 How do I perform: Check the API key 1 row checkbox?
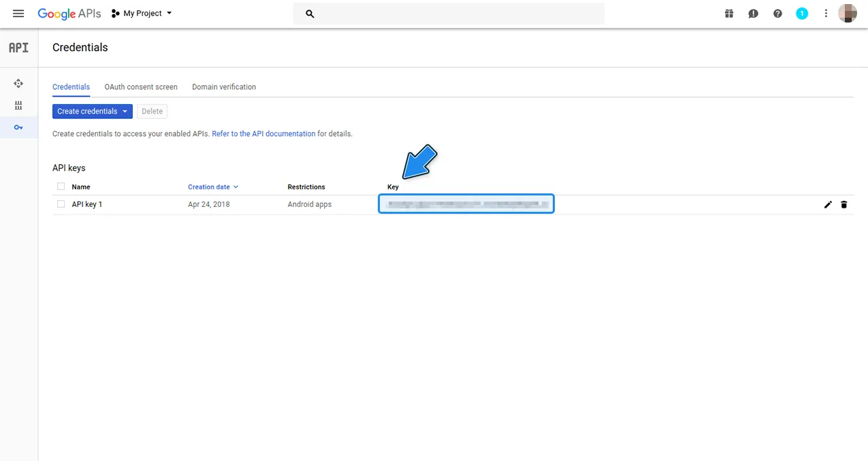pos(61,204)
